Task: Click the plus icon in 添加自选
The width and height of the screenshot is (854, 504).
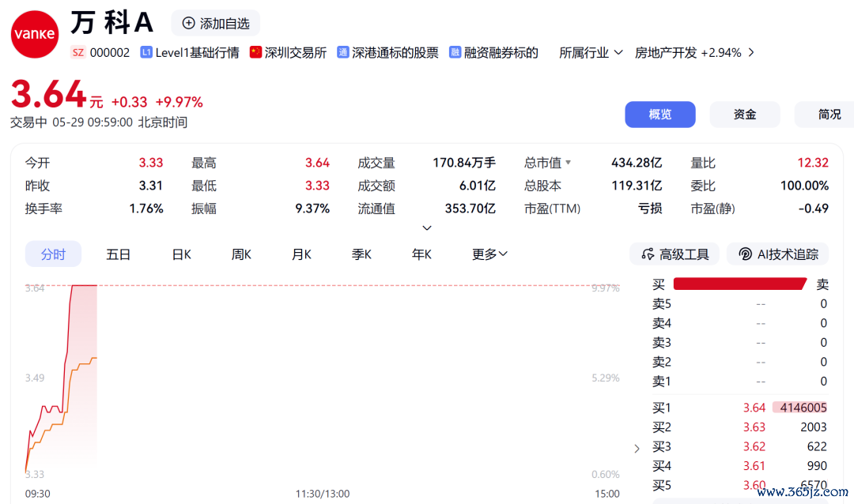Action: 188,23
